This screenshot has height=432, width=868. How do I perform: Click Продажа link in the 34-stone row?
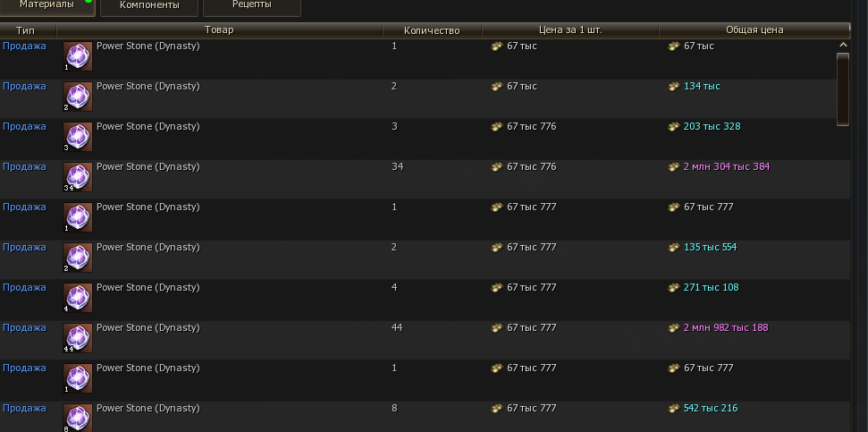24,167
